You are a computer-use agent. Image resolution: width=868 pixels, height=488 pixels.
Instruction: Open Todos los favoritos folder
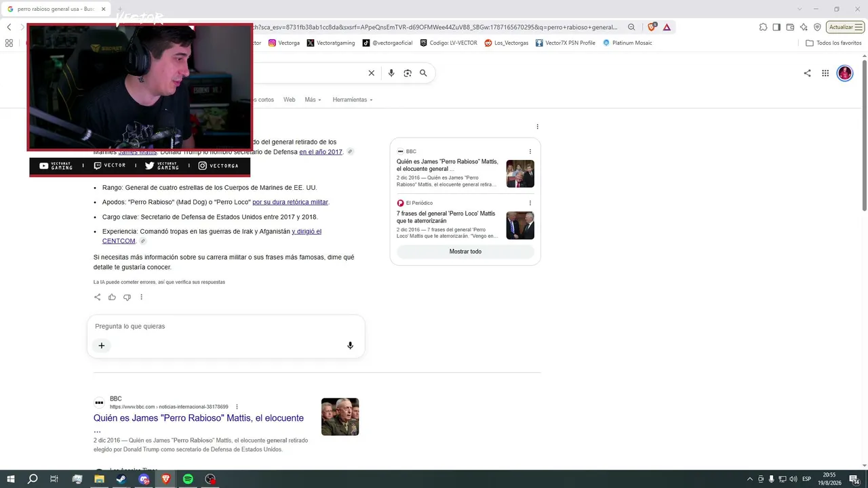pos(833,43)
